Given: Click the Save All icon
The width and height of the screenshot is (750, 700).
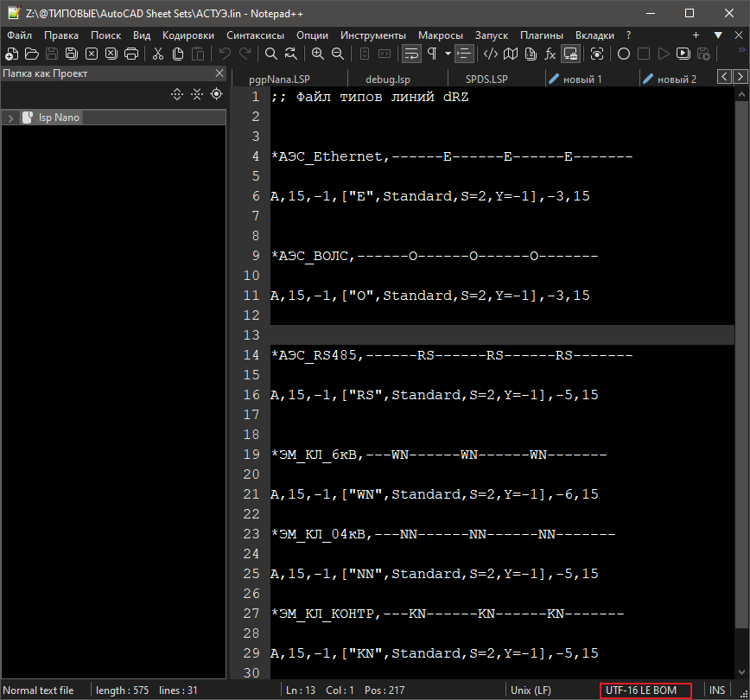Looking at the screenshot, I should tap(71, 54).
